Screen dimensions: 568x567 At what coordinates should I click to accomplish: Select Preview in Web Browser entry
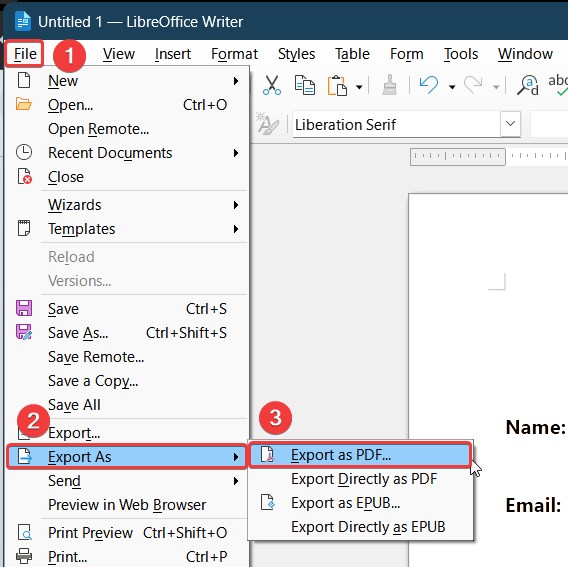click(x=127, y=505)
